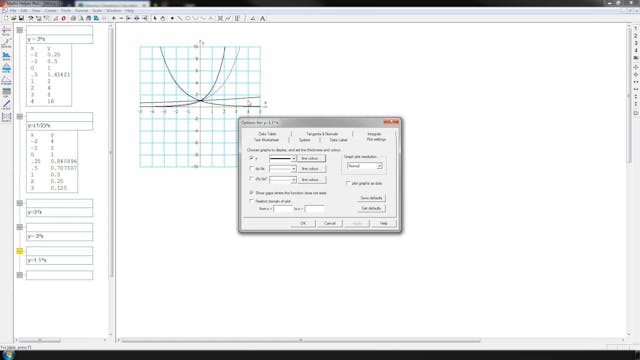Select the line segment drawing tool
640x360 pixels.
click(x=180, y=18)
